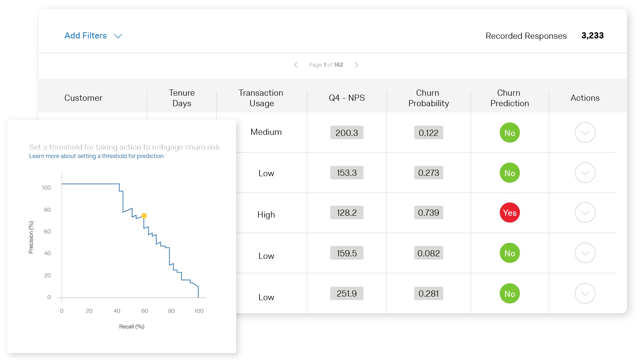Click the green No badge for 159.5 NPS row

coord(510,253)
